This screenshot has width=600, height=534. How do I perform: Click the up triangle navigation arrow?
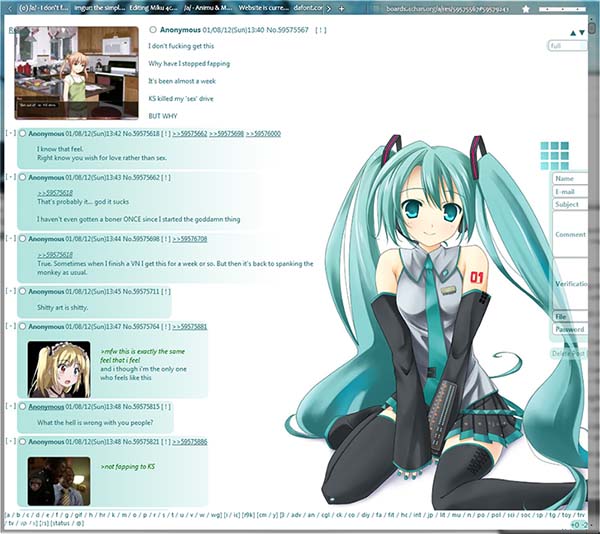click(573, 33)
